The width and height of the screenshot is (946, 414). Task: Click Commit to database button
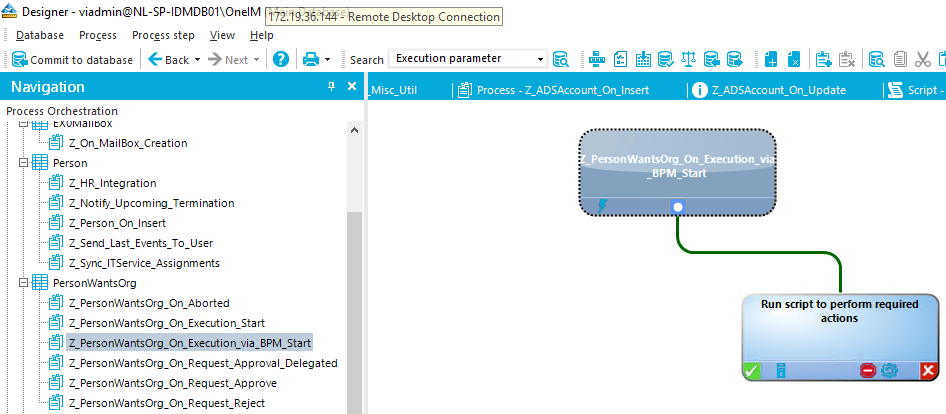[x=72, y=60]
